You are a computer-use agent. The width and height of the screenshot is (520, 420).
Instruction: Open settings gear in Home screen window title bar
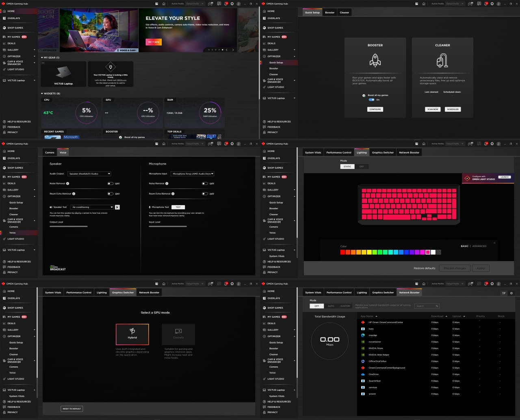232,4
